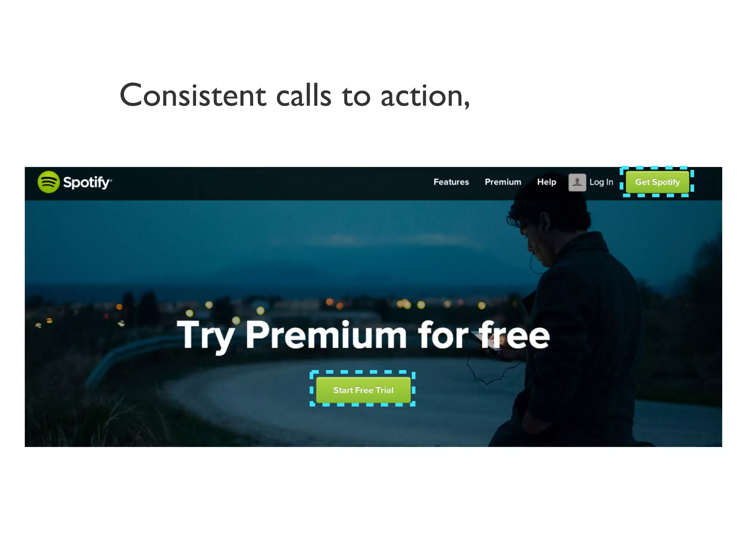
Task: Click the word free in the headline
Action: tap(514, 335)
